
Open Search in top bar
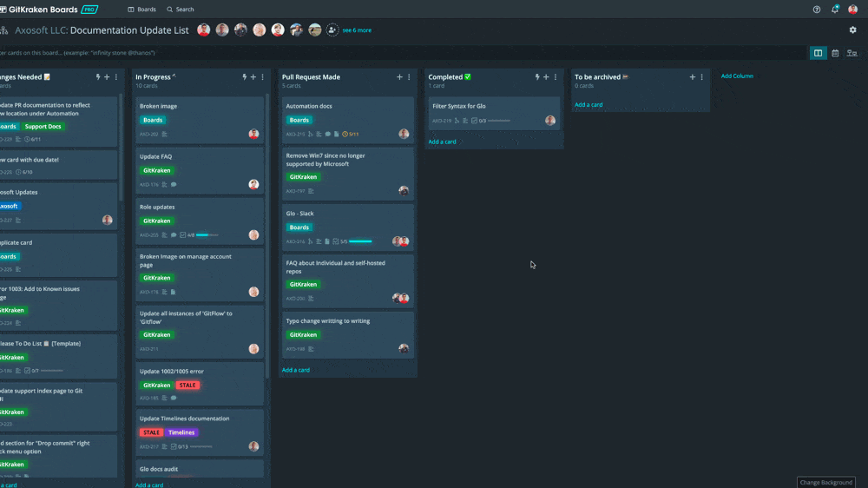[x=181, y=10]
